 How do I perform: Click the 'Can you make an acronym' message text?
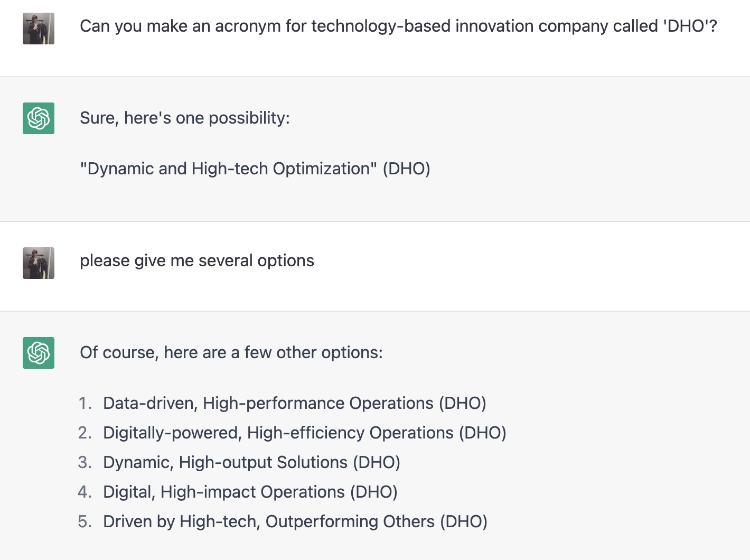click(398, 26)
